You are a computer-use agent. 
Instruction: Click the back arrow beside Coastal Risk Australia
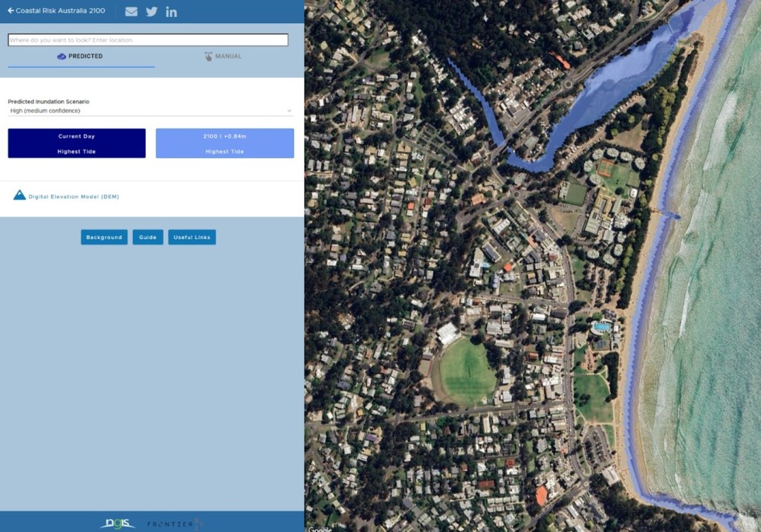tap(10, 11)
